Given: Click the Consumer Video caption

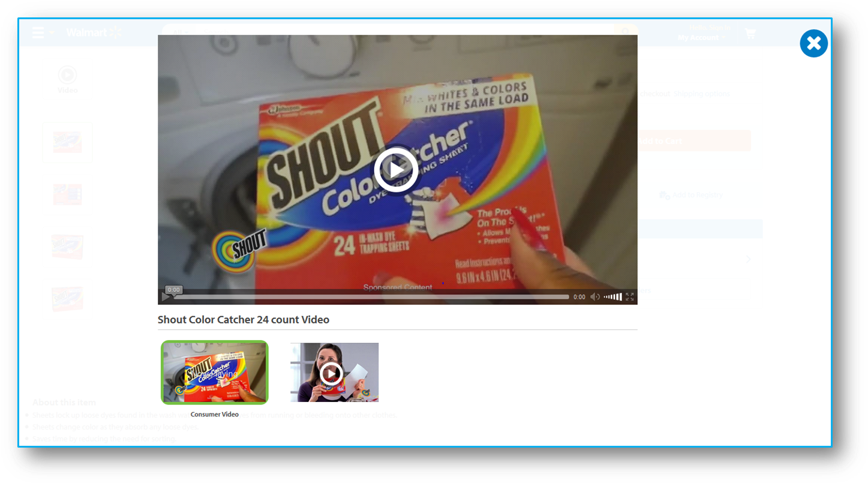Looking at the screenshot, I should (215, 415).
